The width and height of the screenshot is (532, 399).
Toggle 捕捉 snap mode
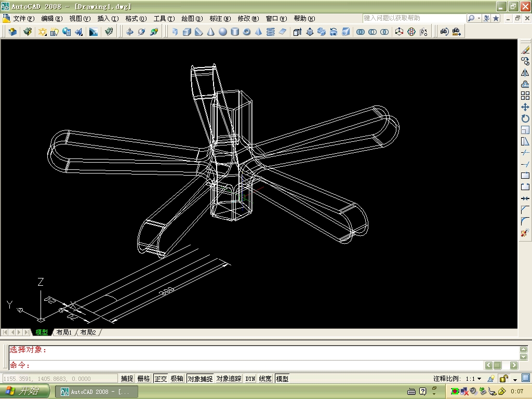127,379
